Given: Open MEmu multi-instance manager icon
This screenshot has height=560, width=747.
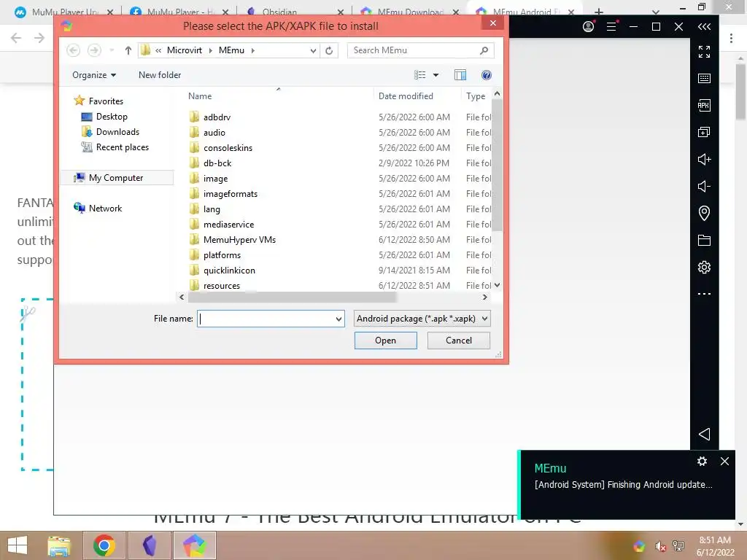Looking at the screenshot, I should pos(704,133).
